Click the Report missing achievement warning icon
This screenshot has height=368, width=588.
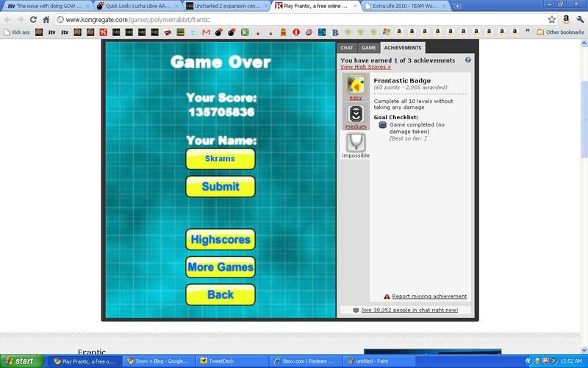387,297
